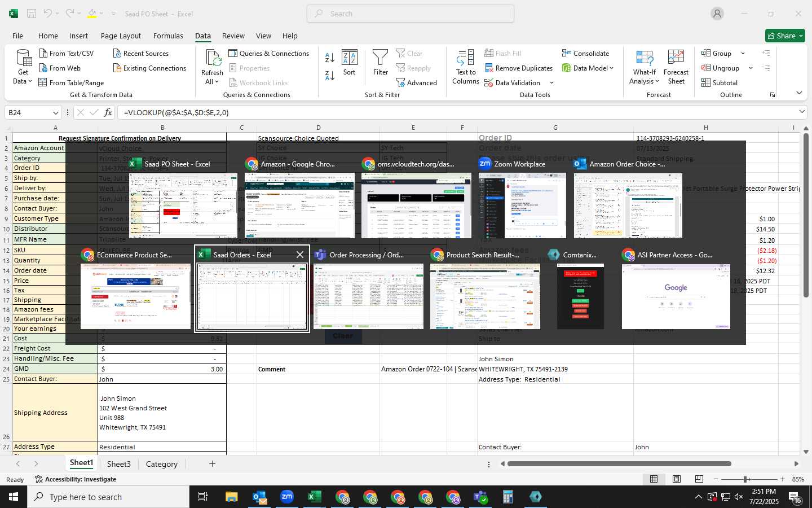Expand the formula bar

(x=802, y=112)
